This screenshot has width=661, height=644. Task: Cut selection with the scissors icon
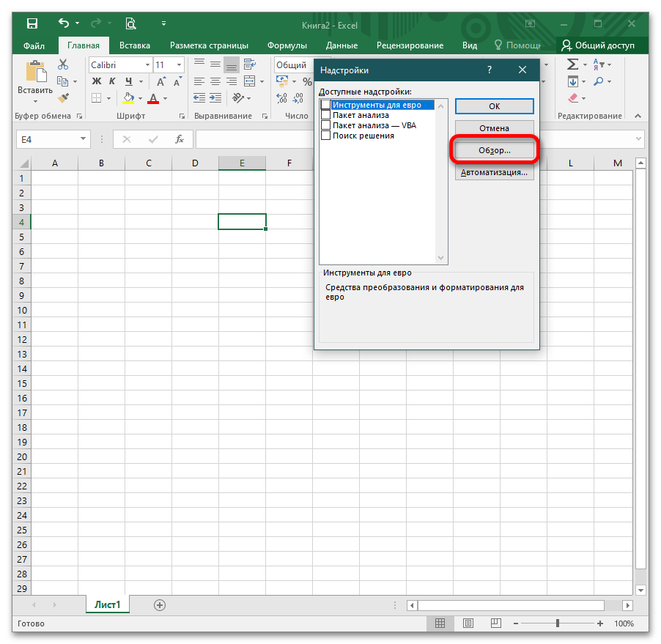click(x=63, y=64)
